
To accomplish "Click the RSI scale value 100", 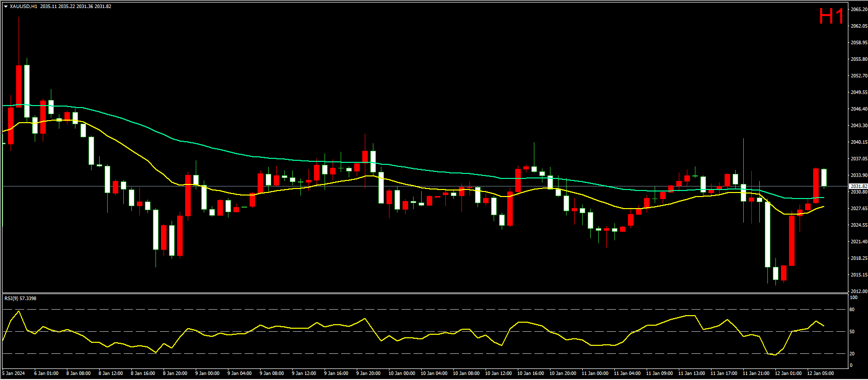I will (x=853, y=298).
